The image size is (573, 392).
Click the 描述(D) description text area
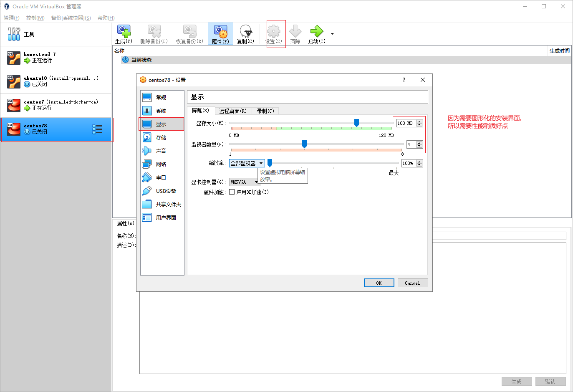(353, 309)
